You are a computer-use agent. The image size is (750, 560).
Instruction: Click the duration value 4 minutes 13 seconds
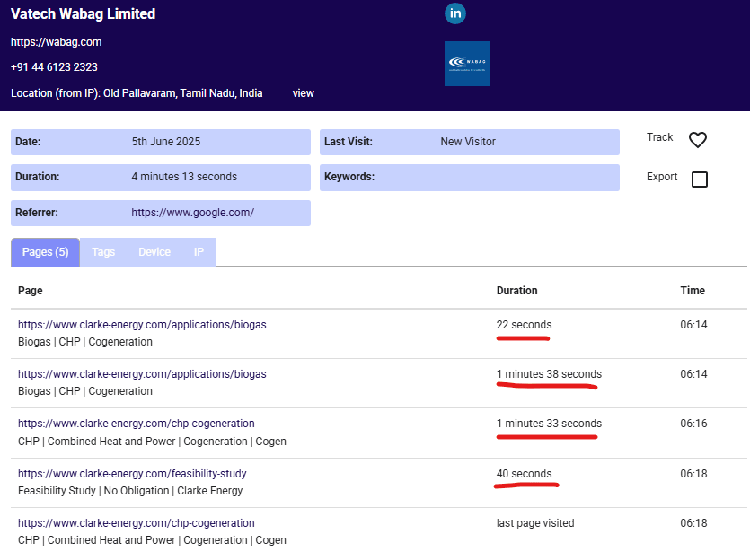coord(184,177)
